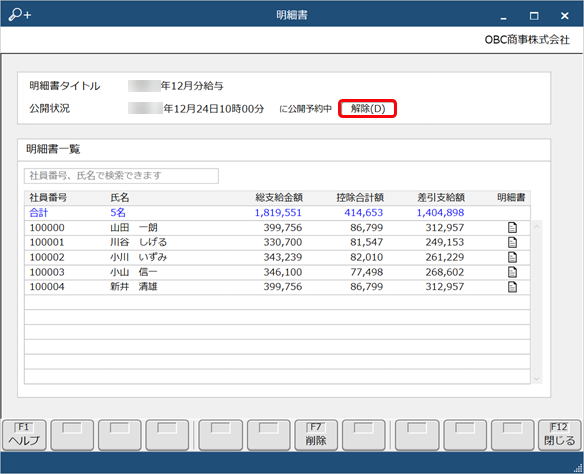
Task: Click 解除(D) to cancel publish reservation
Action: coord(368,109)
